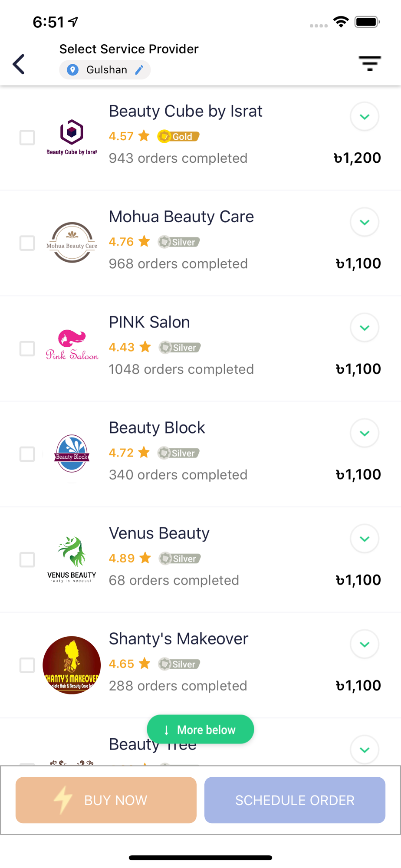Tap the Beauty Block logo image
Screen dimensions: 401x868
72,454
